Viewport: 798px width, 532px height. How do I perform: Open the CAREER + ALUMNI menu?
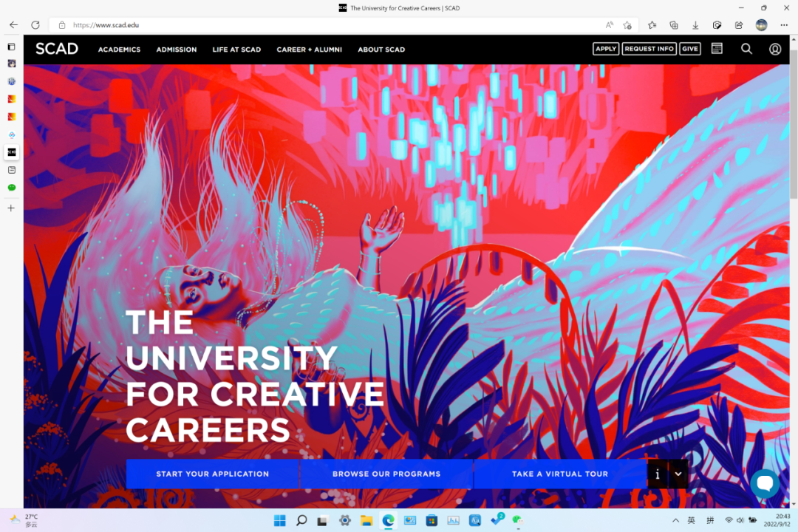click(x=309, y=50)
